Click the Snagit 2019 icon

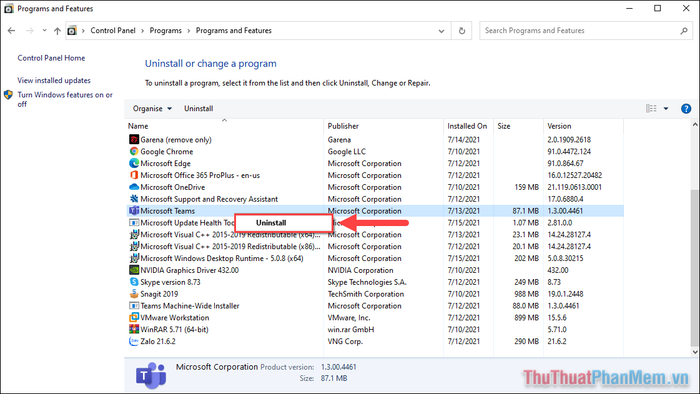(133, 294)
